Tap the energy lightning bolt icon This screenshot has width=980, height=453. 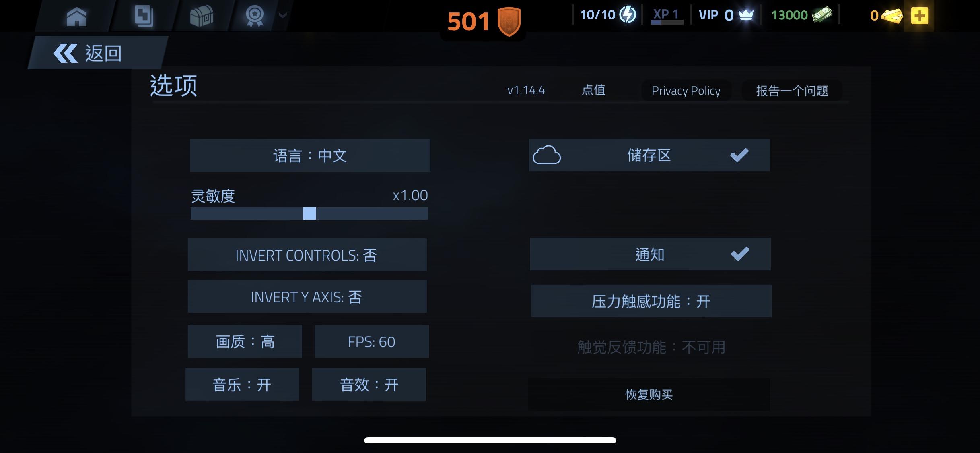(x=628, y=15)
